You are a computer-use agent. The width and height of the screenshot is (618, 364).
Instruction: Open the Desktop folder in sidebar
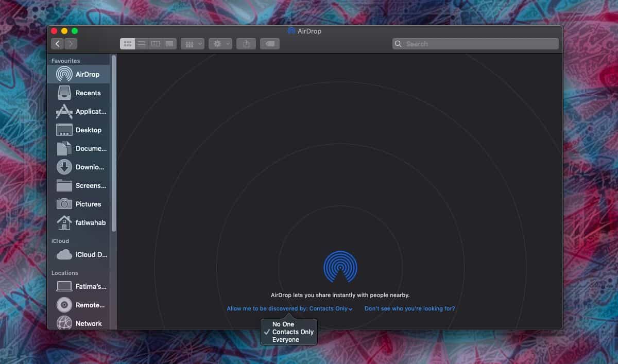pos(79,130)
